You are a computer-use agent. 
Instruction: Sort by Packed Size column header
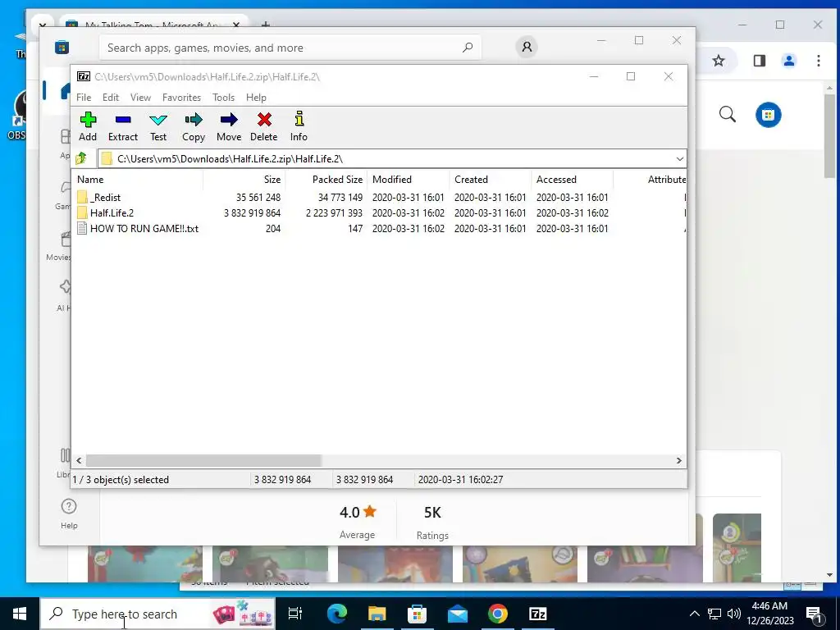(326, 180)
